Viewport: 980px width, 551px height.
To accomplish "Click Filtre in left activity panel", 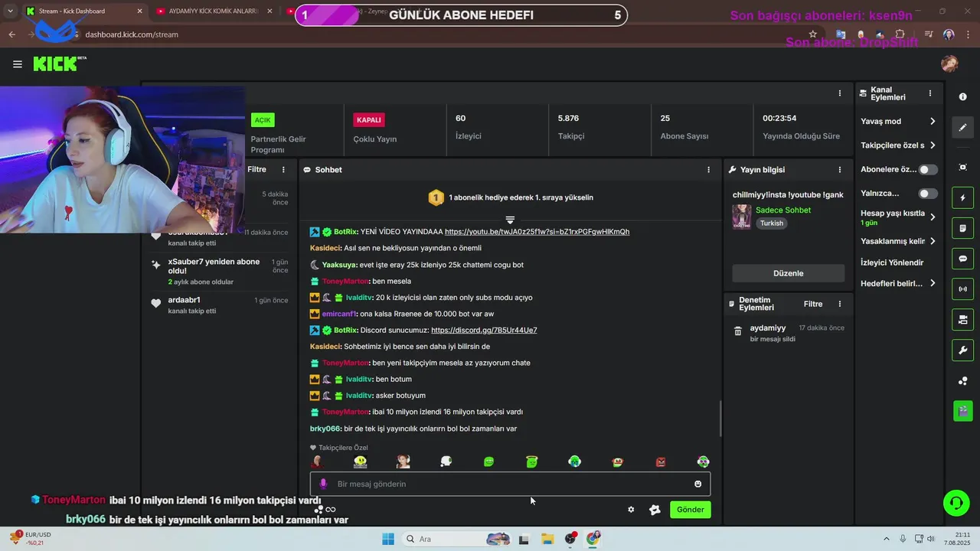I will click(x=256, y=170).
